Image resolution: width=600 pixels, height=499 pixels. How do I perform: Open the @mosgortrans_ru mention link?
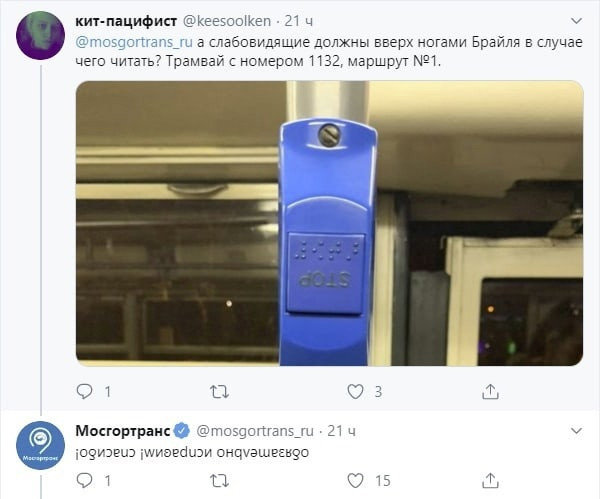click(x=134, y=42)
